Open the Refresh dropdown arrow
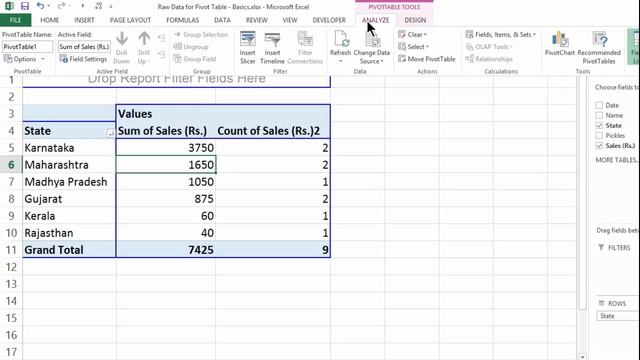640x360 pixels. [340, 61]
